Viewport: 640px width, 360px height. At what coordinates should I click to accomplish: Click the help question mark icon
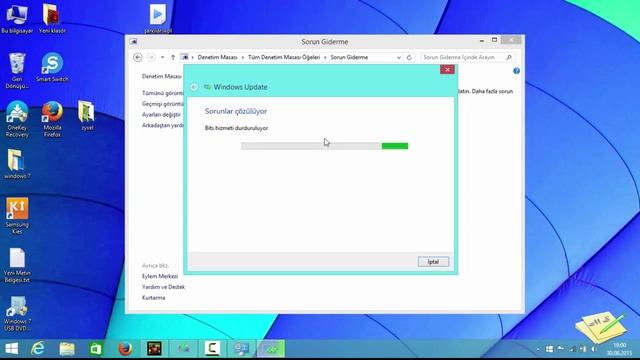(x=516, y=71)
